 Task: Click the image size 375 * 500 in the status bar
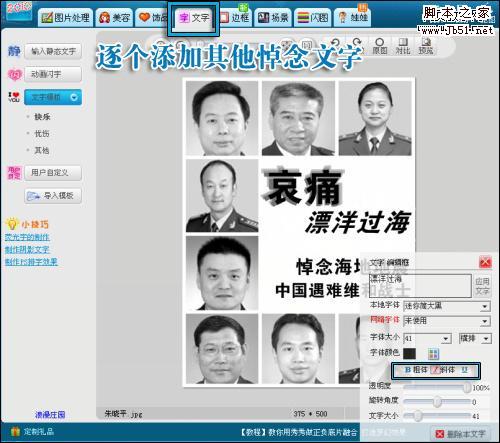[x=310, y=414]
